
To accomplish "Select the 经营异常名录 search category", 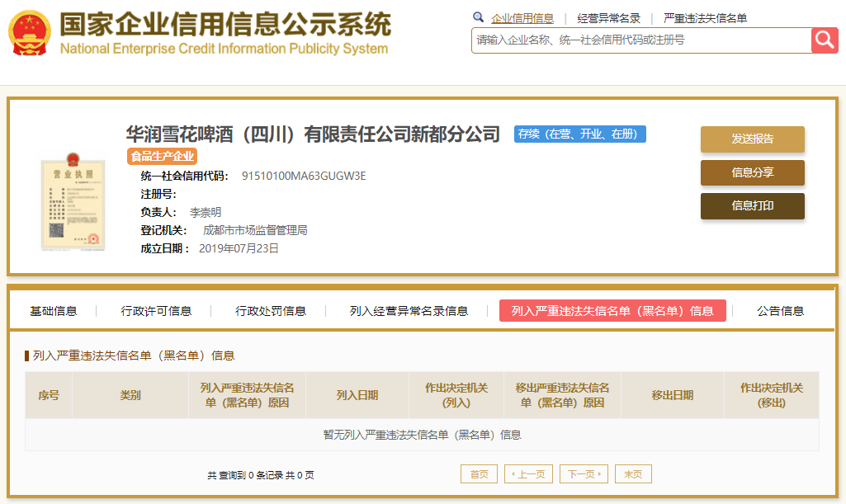I will 608,18.
